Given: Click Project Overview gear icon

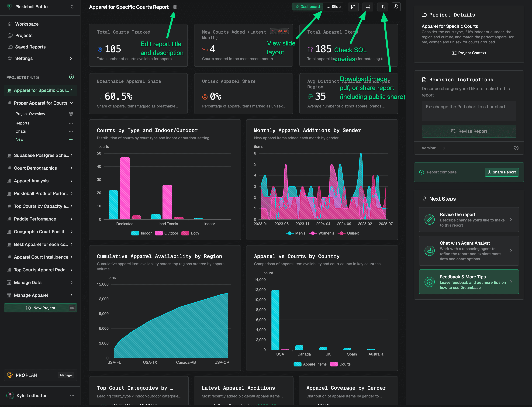Looking at the screenshot, I should click(71, 114).
